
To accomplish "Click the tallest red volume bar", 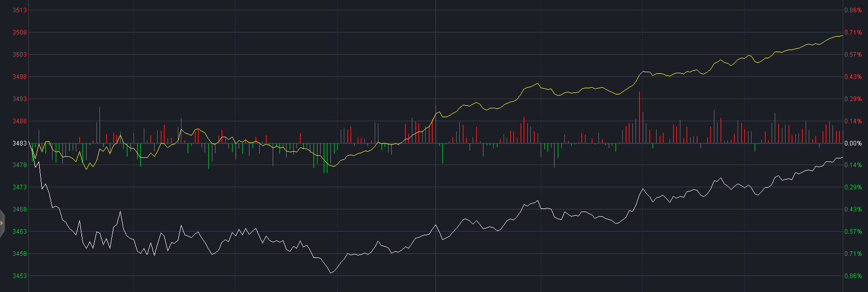I will click(x=639, y=118).
